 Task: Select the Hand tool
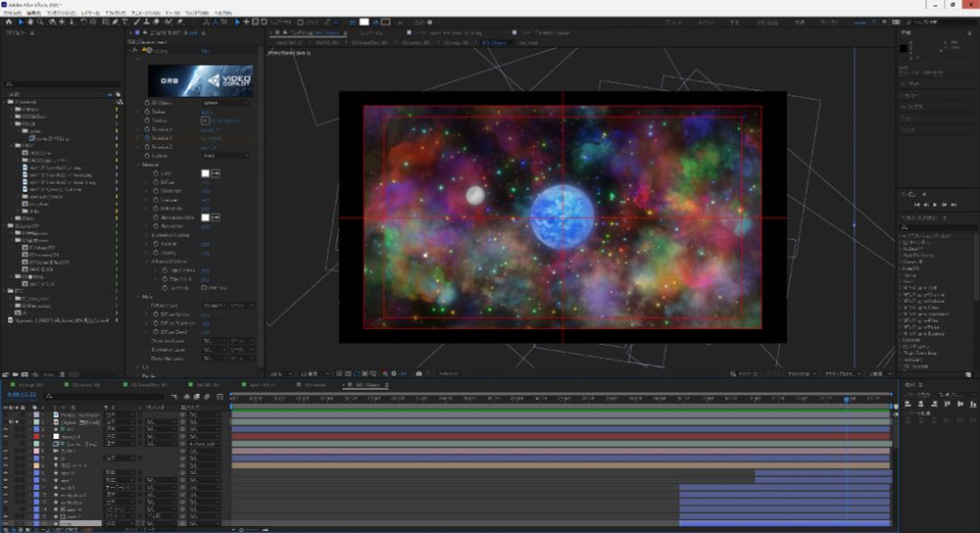coord(30,22)
